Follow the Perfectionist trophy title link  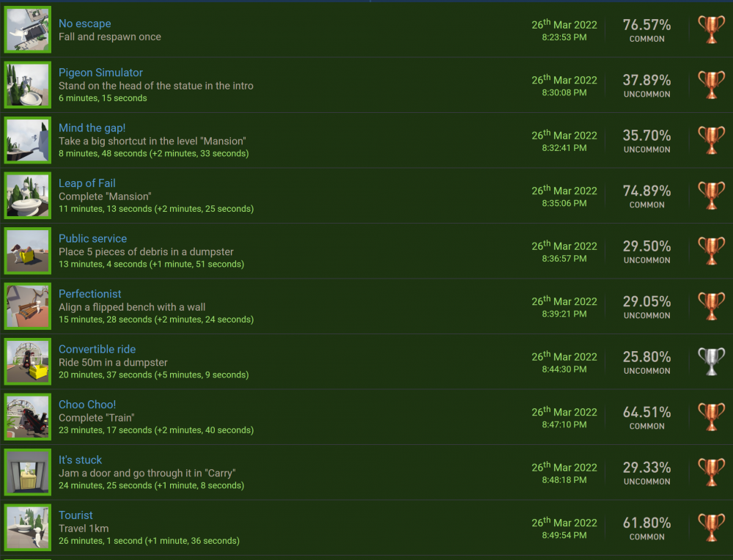pyautogui.click(x=89, y=294)
